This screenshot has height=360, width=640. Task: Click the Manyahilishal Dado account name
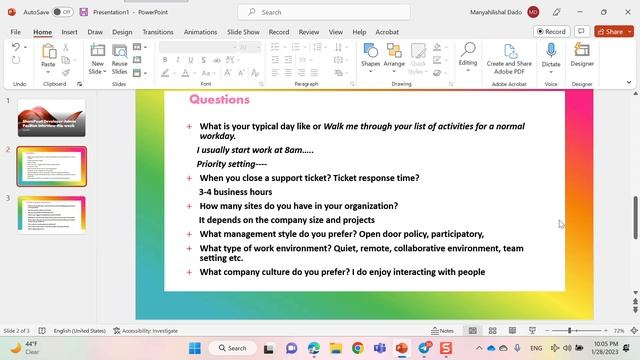point(496,12)
